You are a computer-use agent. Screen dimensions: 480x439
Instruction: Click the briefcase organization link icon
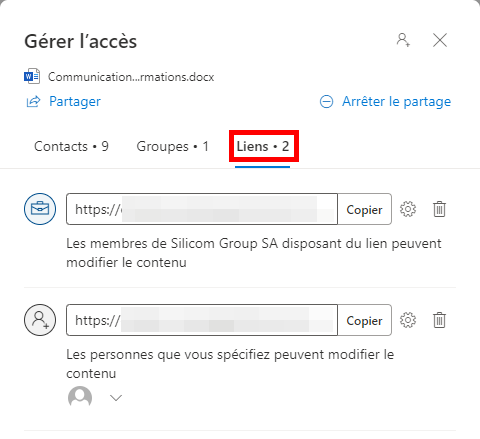[x=40, y=209]
